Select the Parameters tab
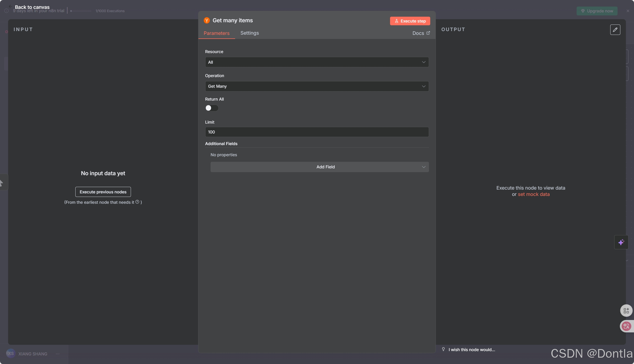The height and width of the screenshot is (364, 634). tap(216, 33)
